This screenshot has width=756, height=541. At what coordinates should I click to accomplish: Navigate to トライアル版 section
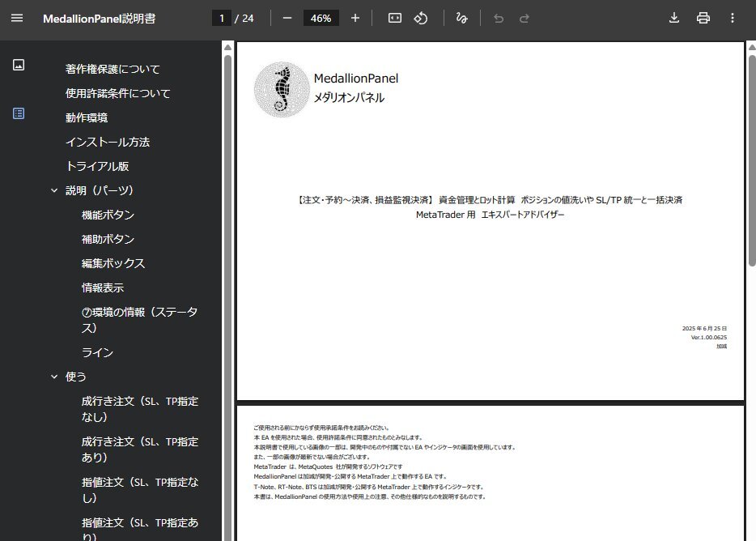pos(97,167)
